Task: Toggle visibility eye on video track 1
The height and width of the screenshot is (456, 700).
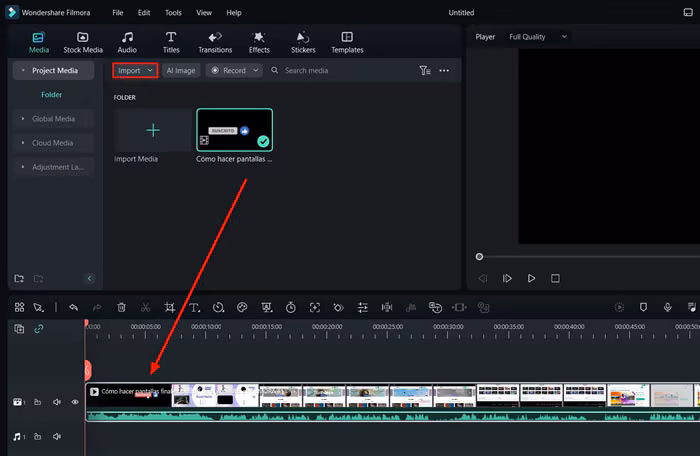Action: [x=75, y=402]
